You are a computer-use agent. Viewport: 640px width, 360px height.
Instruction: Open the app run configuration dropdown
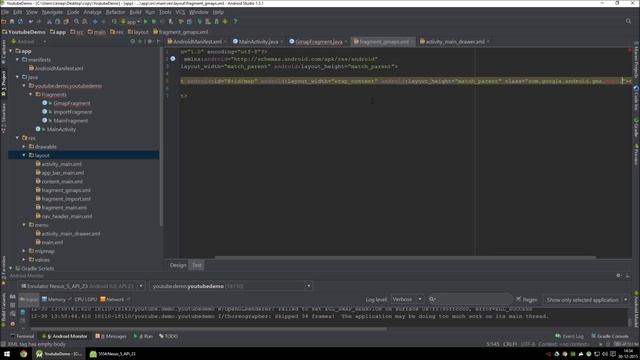pyautogui.click(x=131, y=22)
